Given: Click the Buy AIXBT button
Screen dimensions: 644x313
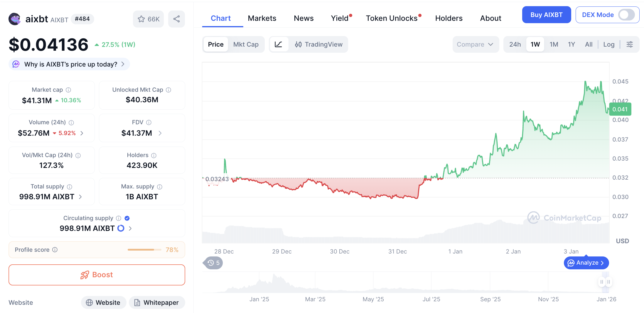Looking at the screenshot, I should (x=546, y=15).
